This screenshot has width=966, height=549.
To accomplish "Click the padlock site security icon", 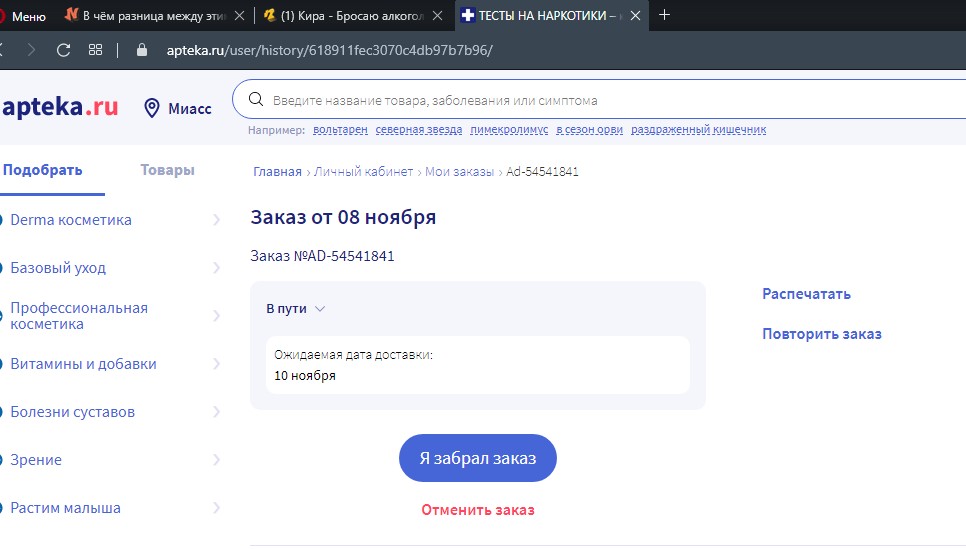I will pos(141,49).
